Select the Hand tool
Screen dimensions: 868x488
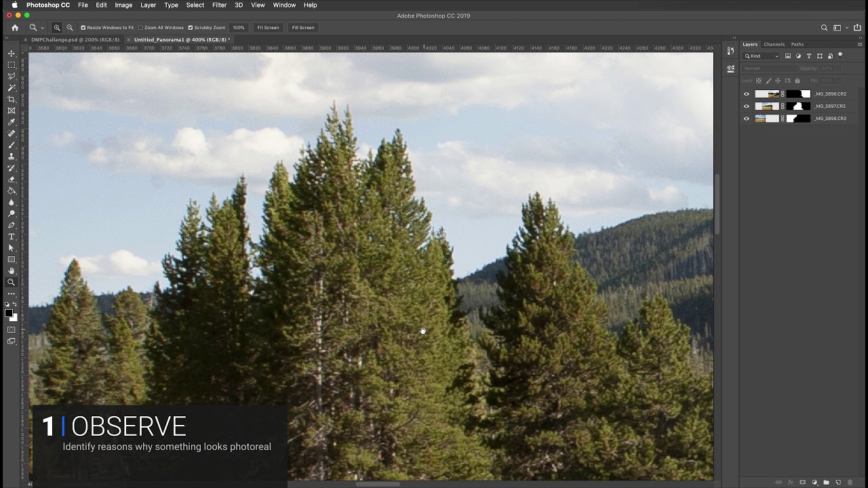[x=12, y=271]
